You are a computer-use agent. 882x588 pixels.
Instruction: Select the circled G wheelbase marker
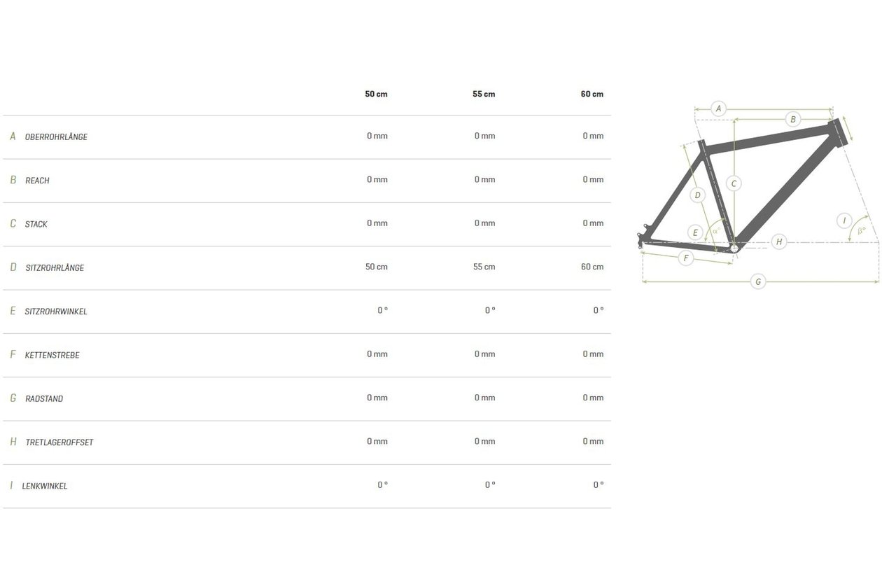tap(757, 282)
